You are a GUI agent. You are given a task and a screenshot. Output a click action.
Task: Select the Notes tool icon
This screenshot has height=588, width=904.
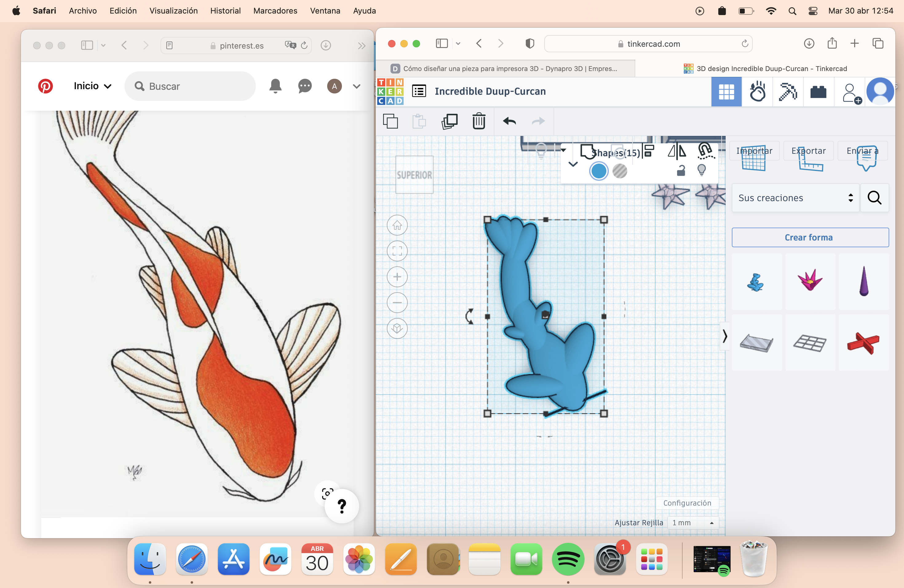[x=866, y=158]
